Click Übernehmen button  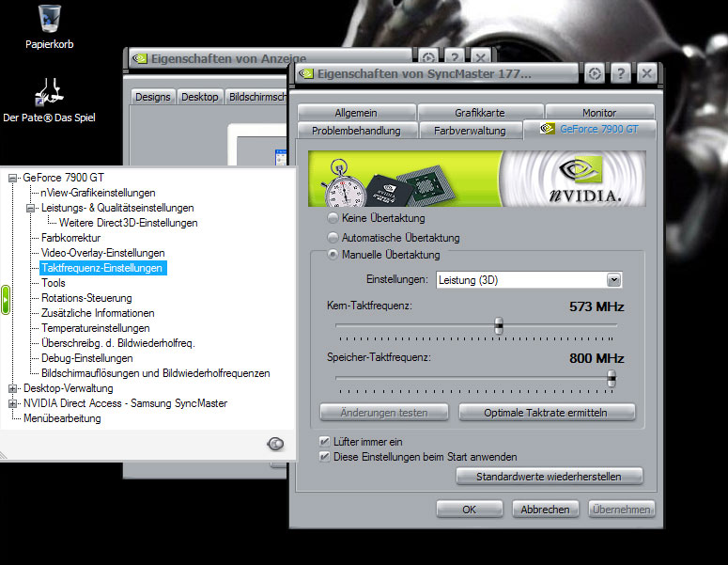coord(621,510)
